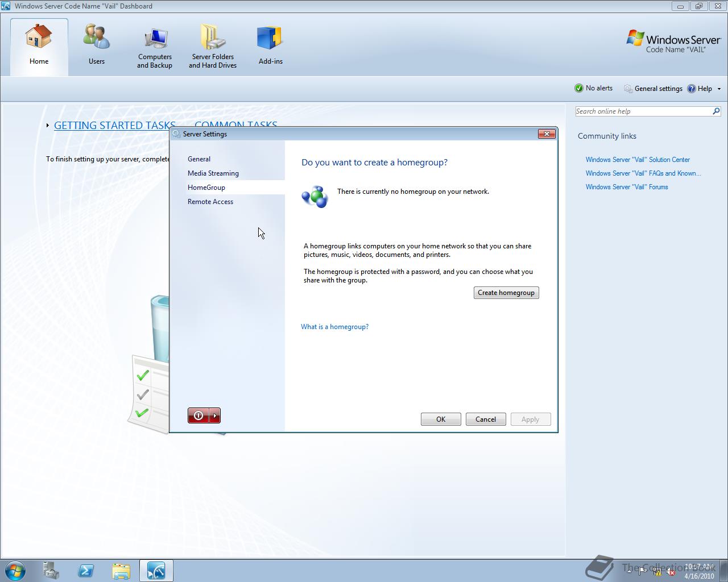This screenshot has height=582, width=728.
Task: Expand the Getting Started Tasks triangle
Action: [48, 126]
